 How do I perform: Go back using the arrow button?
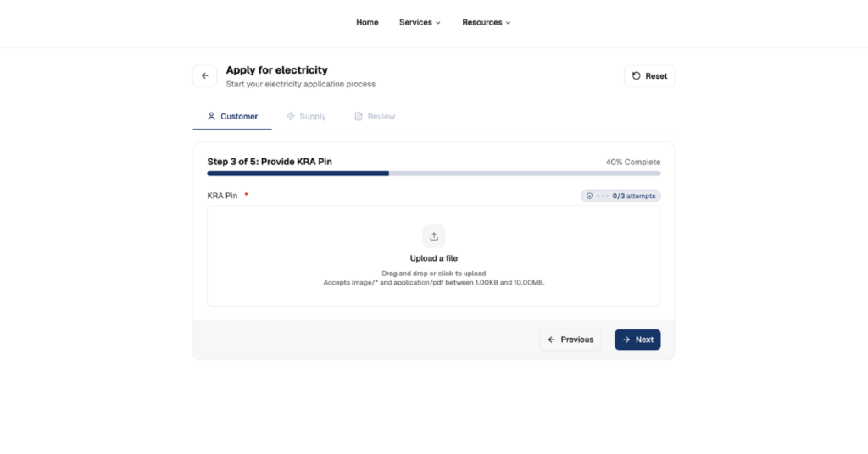(205, 75)
